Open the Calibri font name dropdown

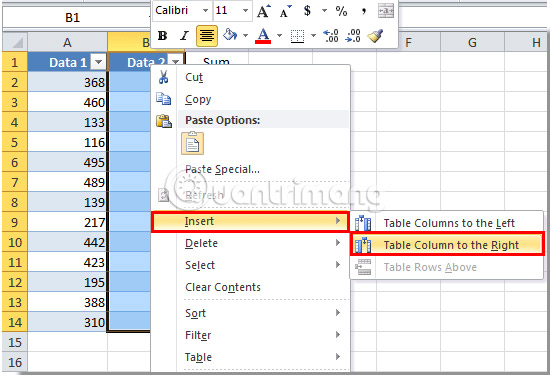pos(206,11)
